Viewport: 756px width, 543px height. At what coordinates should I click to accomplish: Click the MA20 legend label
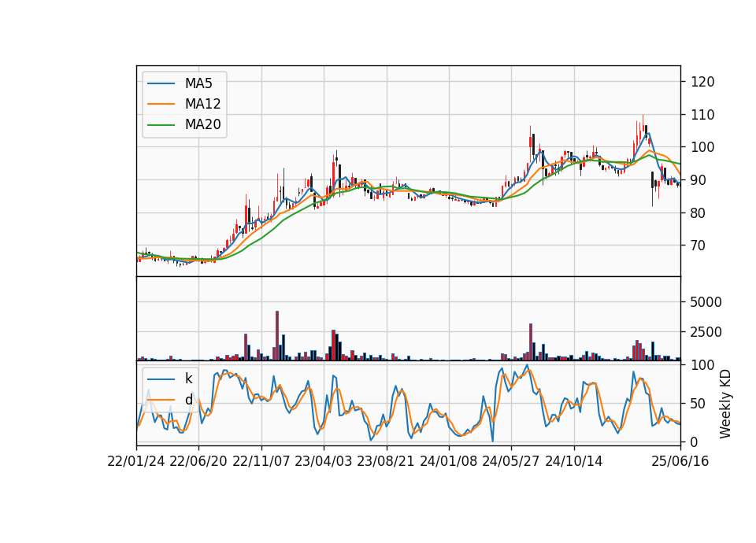pos(202,124)
